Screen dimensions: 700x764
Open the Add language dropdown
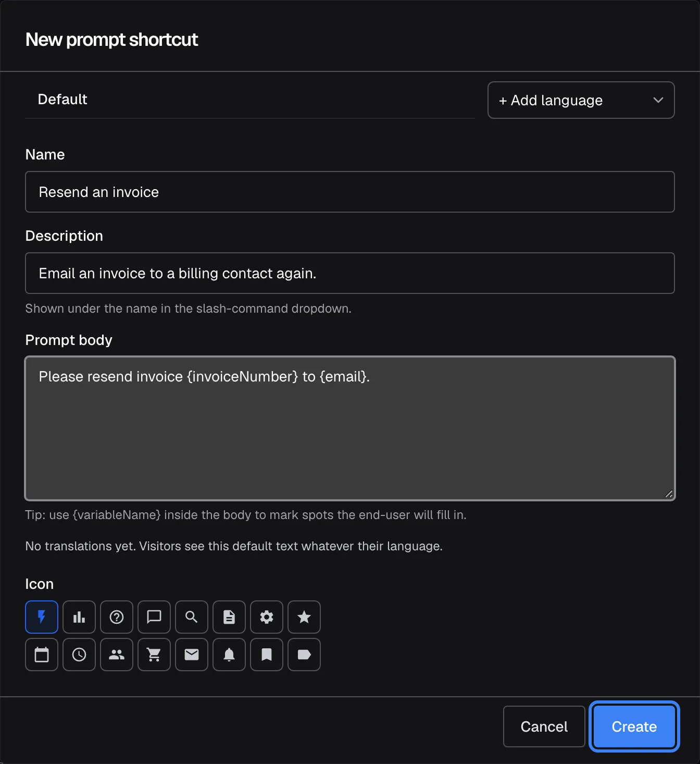(581, 100)
